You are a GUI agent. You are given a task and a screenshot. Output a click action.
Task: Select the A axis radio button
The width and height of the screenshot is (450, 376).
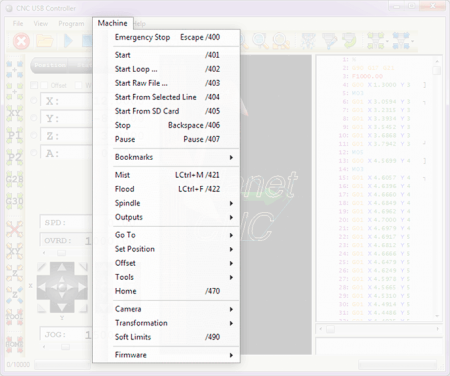(x=34, y=153)
